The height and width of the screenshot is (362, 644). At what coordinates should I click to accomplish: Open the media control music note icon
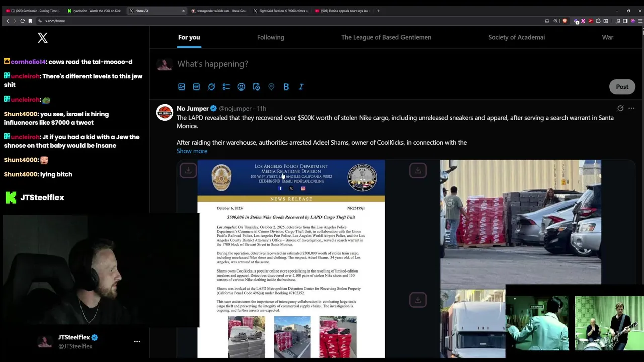[618, 21]
